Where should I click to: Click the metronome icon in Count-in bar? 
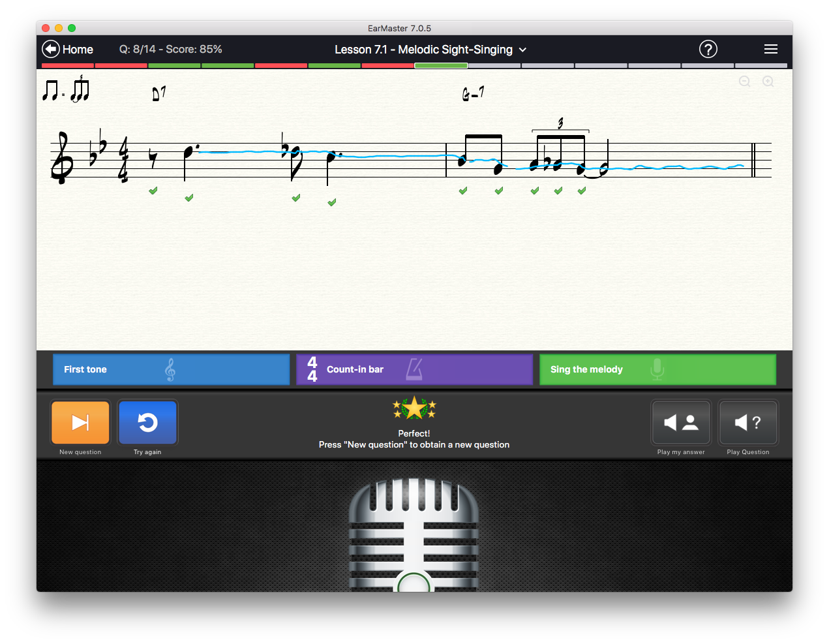[x=416, y=369]
